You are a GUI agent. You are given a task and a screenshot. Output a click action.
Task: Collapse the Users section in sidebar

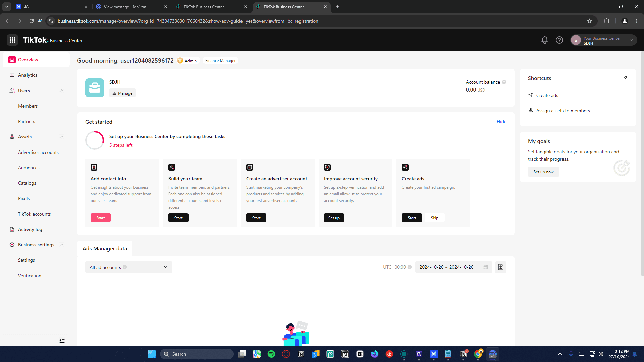(x=62, y=90)
